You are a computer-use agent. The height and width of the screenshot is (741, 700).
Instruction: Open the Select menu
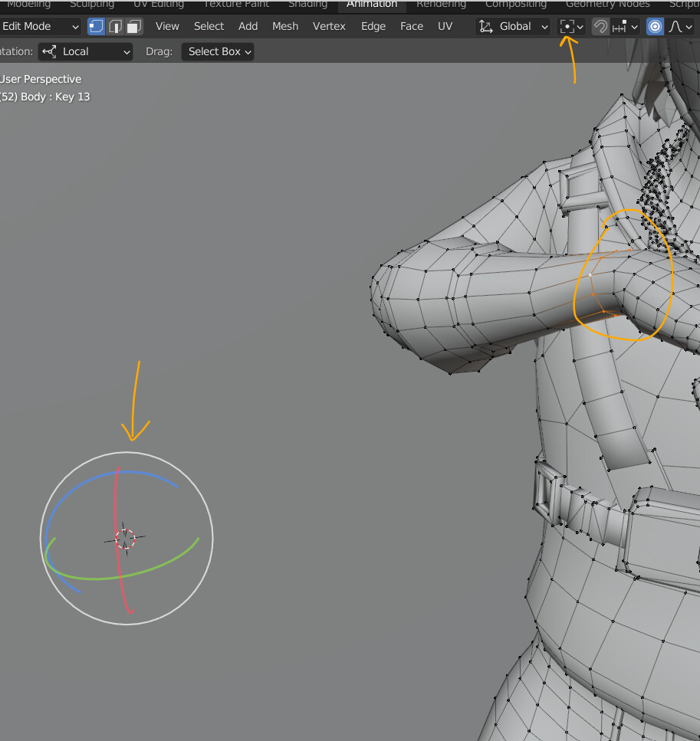[x=209, y=27]
